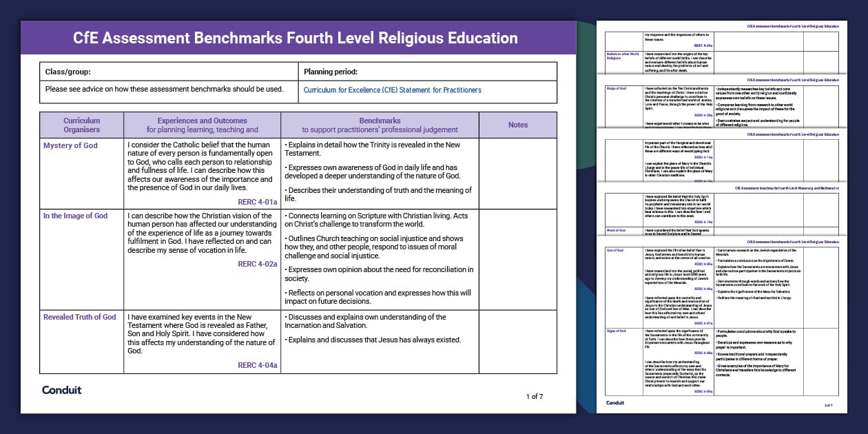The width and height of the screenshot is (868, 434).
Task: Click in the Planning period field
Action: [427, 72]
